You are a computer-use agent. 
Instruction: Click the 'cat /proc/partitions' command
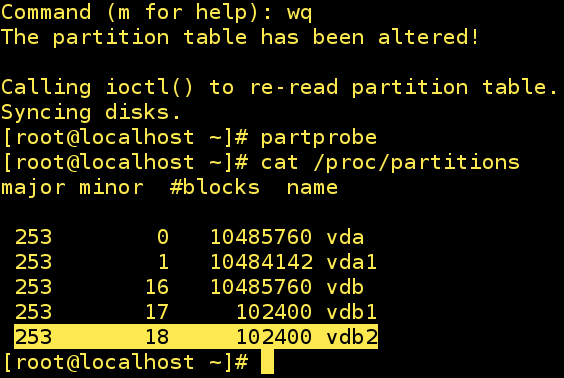pos(390,163)
